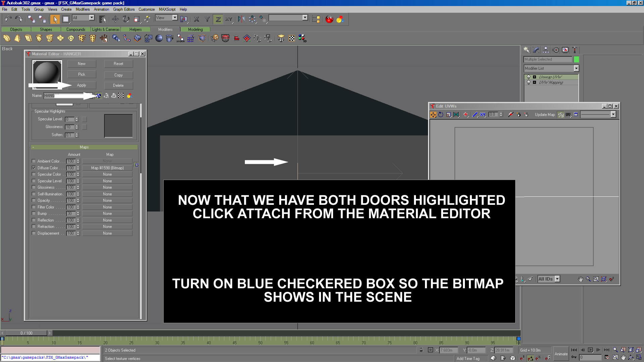Click the green object color swatch

point(576,59)
